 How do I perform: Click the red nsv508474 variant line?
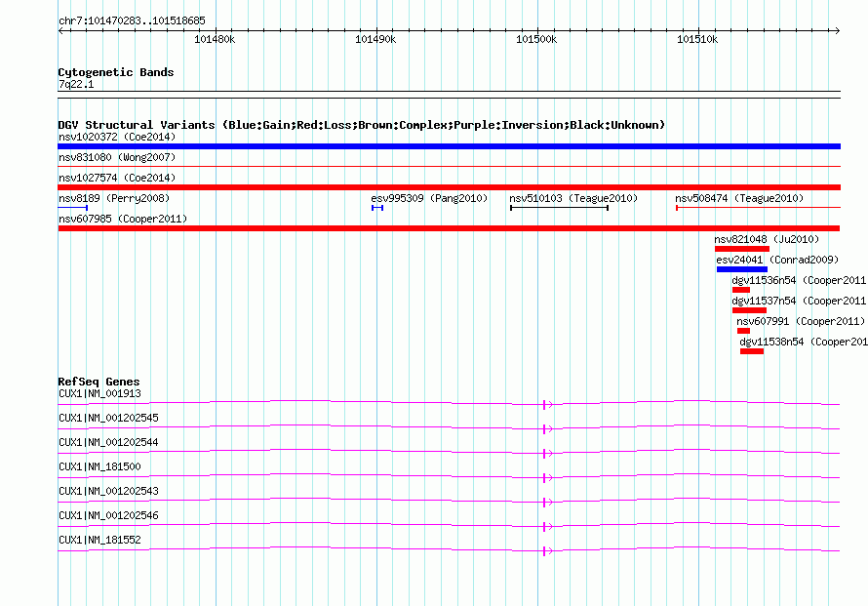759,208
